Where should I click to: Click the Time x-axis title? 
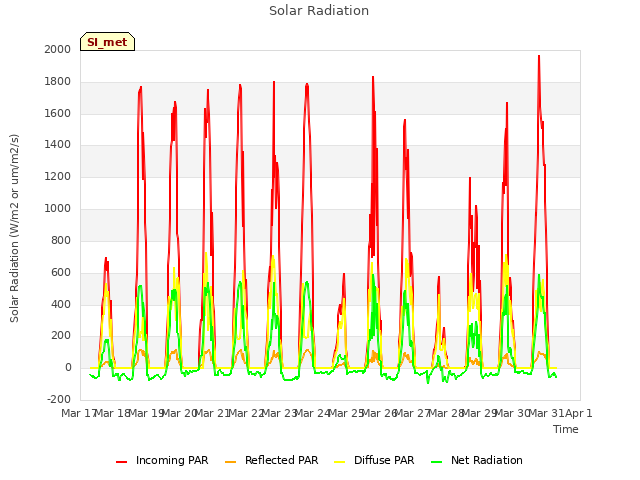pos(566,429)
